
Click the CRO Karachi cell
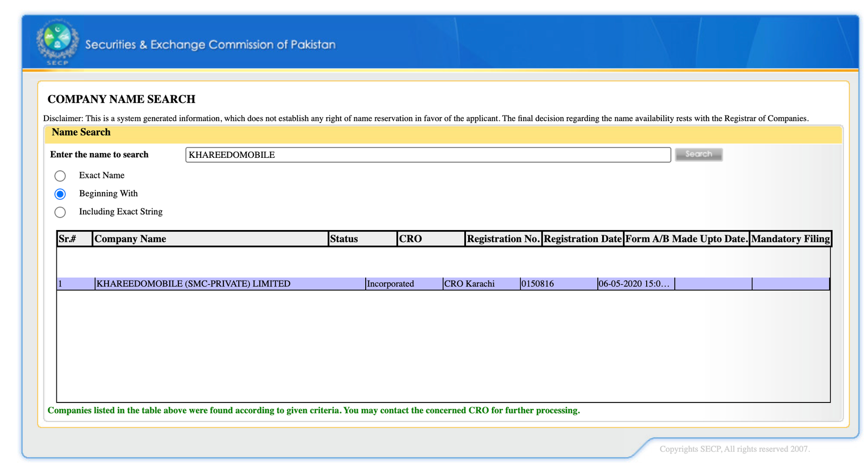point(481,284)
